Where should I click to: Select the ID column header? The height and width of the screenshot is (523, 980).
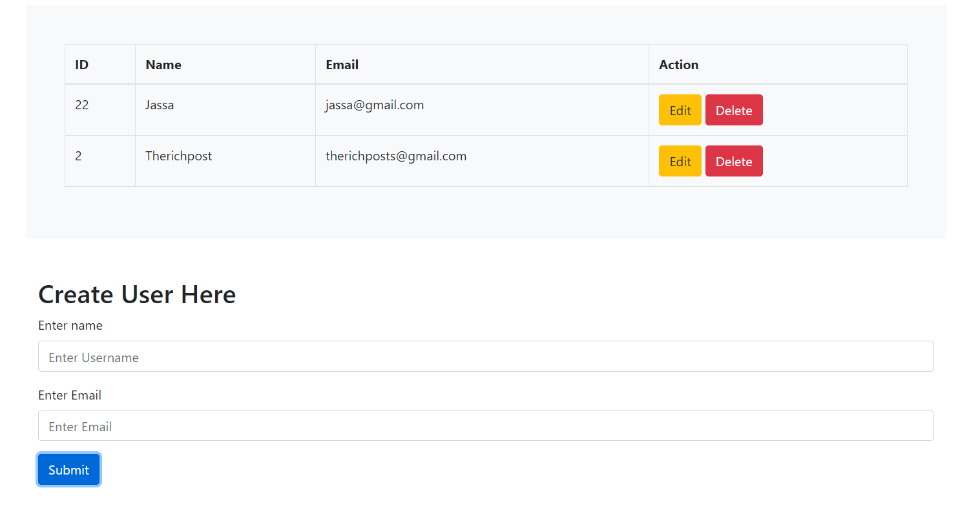(x=81, y=65)
